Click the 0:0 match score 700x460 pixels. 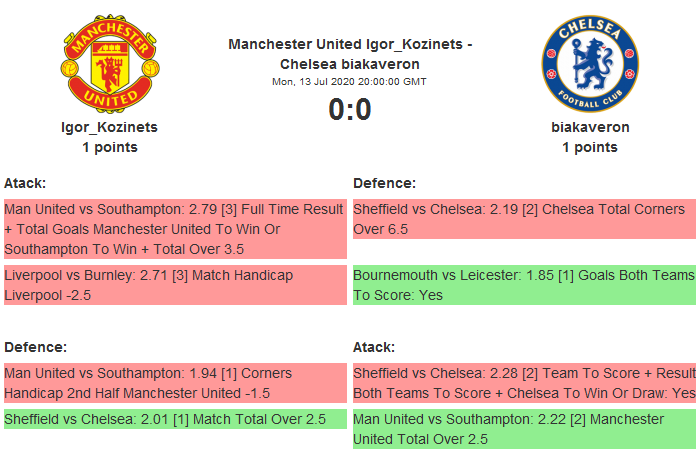[x=350, y=109]
